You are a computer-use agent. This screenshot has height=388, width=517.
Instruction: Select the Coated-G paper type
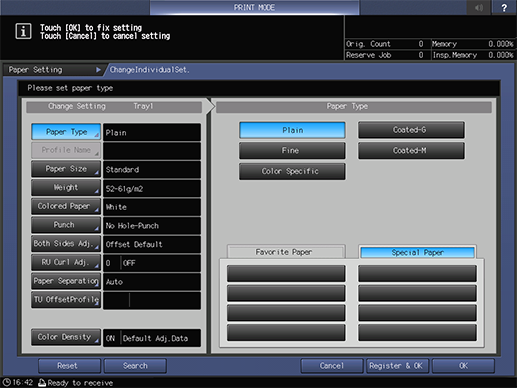pyautogui.click(x=411, y=130)
